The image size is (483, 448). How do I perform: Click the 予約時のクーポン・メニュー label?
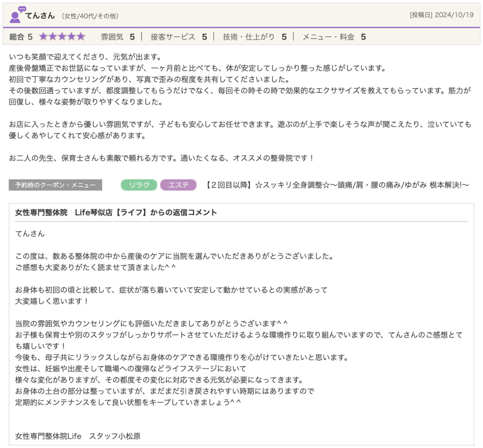(x=55, y=185)
